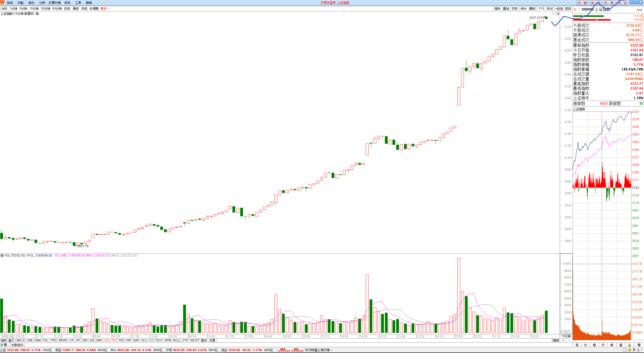The width and height of the screenshot is (644, 353).
Task: Click the red G icon beside 999999
Action: [x=575, y=10]
